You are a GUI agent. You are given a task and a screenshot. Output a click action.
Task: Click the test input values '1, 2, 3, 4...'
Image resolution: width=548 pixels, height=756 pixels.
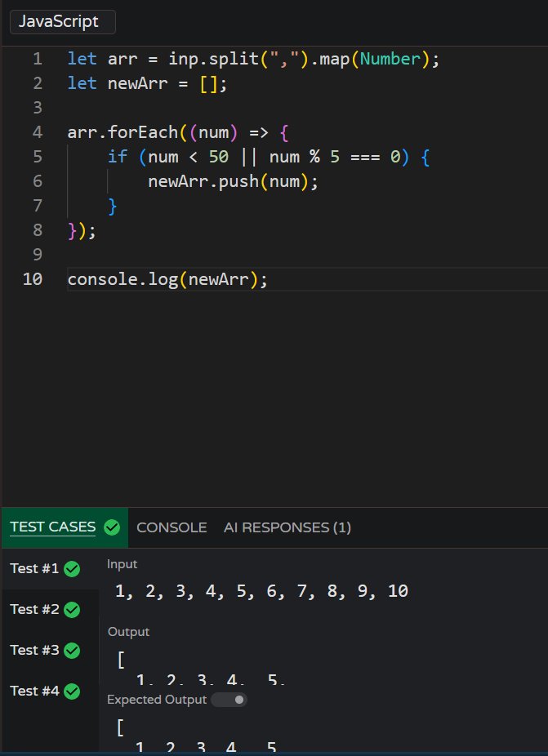click(261, 591)
